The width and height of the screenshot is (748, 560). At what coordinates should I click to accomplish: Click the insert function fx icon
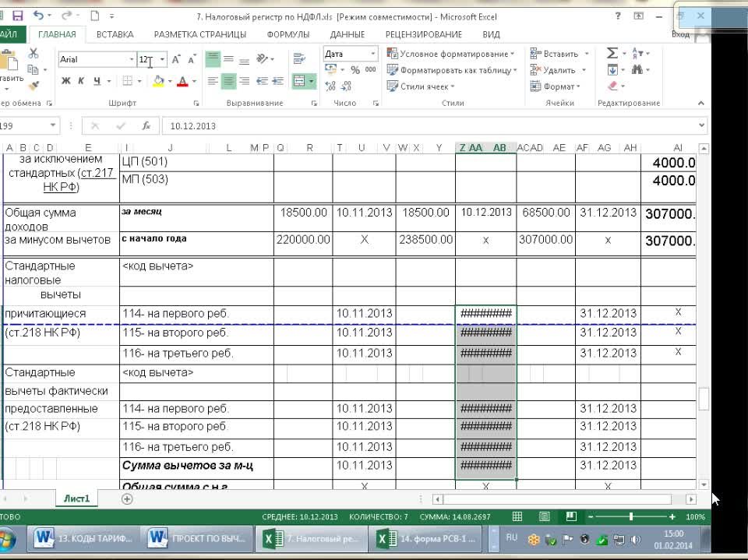146,126
